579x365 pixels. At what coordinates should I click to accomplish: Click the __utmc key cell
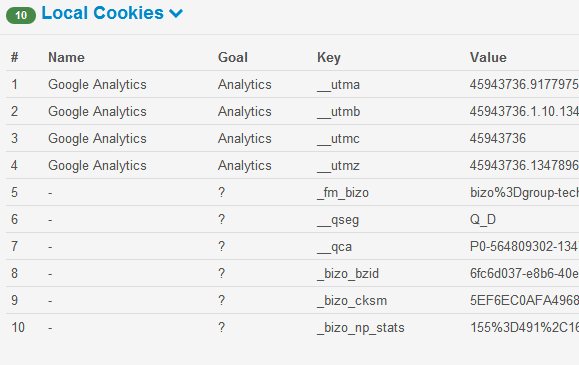pyautogui.click(x=338, y=139)
